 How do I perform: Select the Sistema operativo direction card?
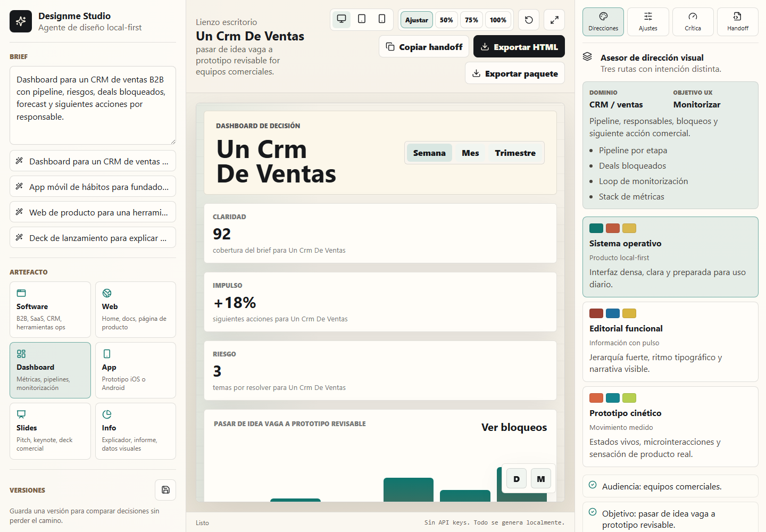pos(670,257)
